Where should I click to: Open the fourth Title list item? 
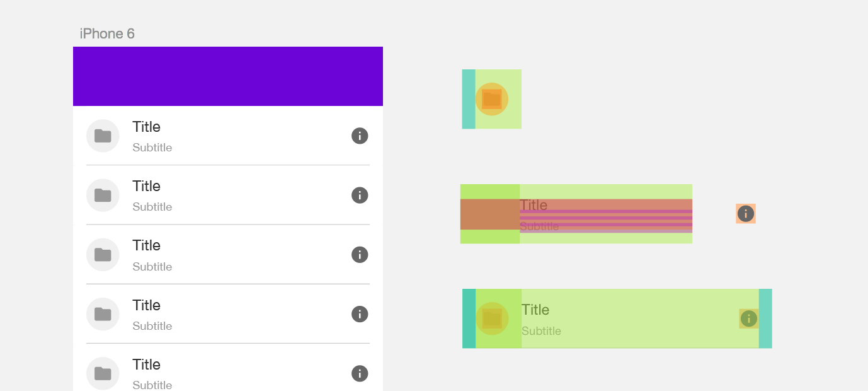pos(147,305)
